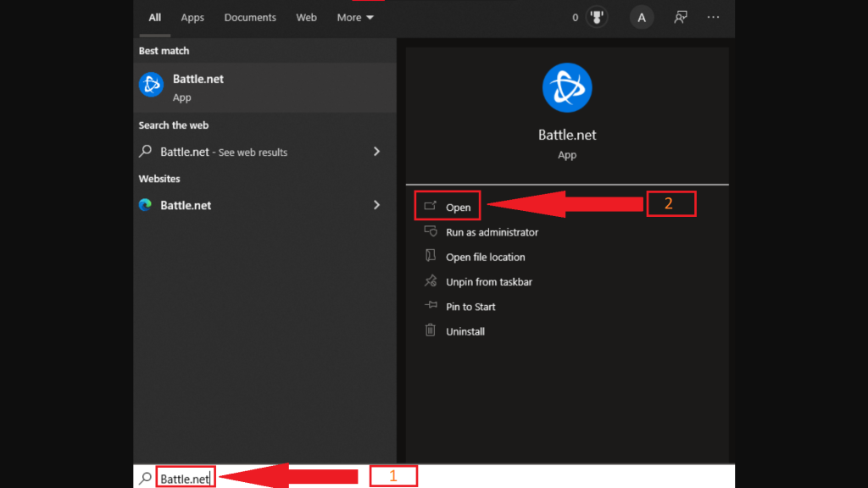Expand the arrow next to See web results

(x=376, y=151)
